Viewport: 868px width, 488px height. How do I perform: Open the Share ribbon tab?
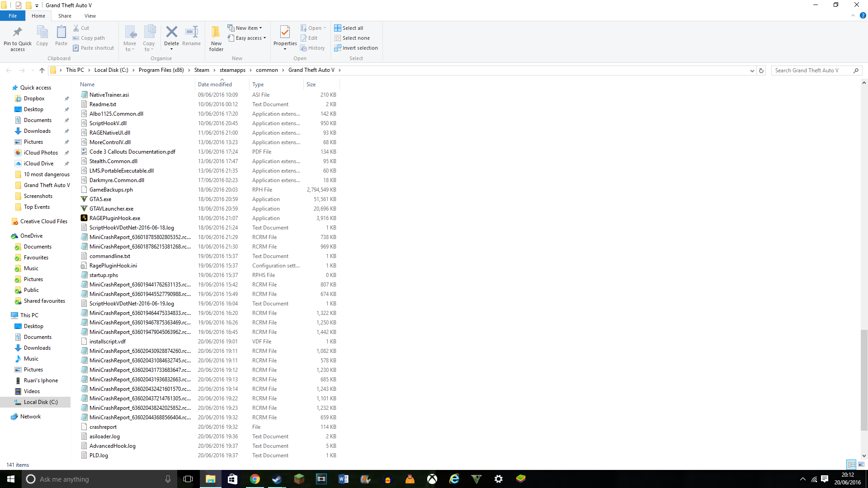pos(65,16)
